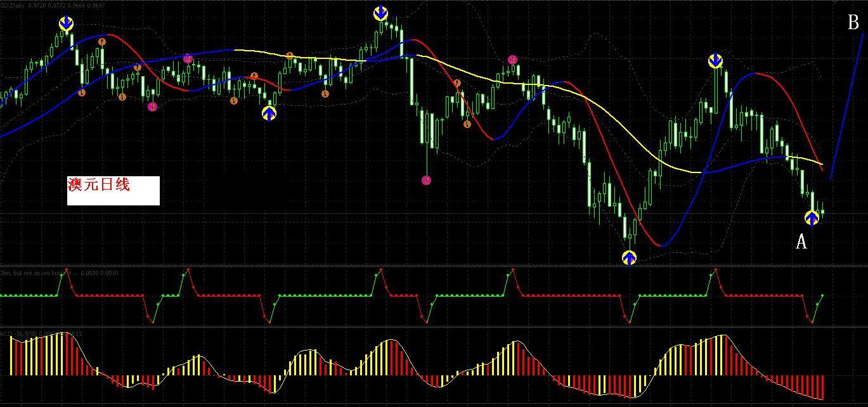
Task: Select the letter 'A' chart label
Action: tap(801, 242)
